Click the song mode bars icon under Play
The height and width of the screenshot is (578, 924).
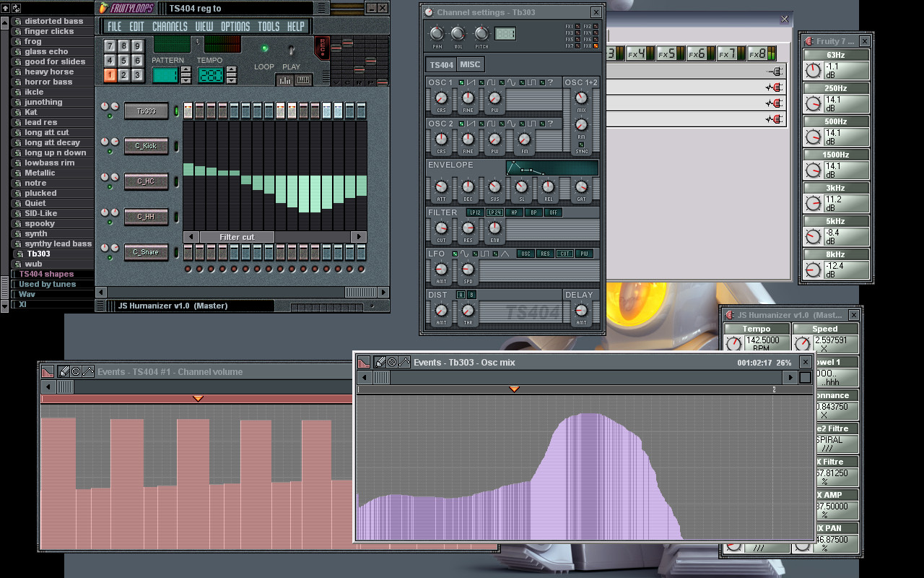coord(285,80)
